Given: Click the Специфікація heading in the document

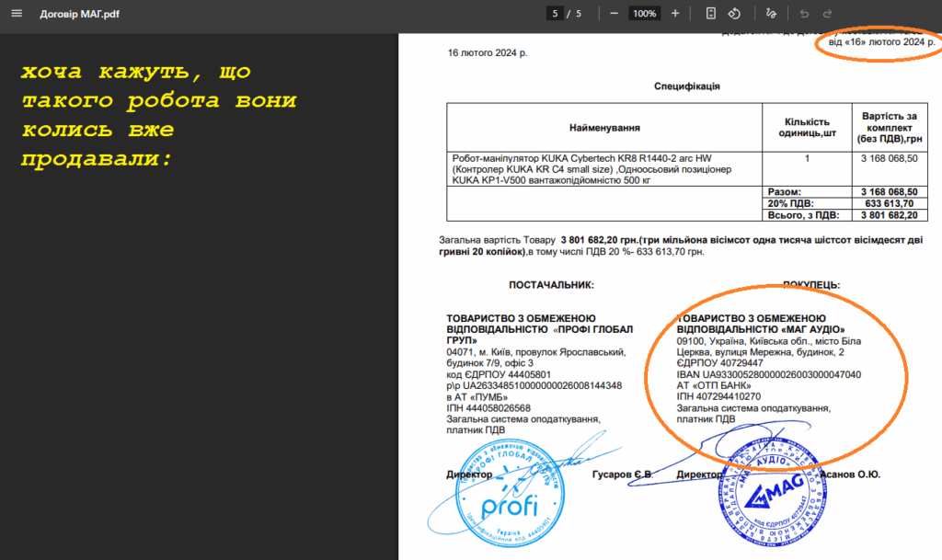Looking at the screenshot, I should pyautogui.click(x=686, y=86).
